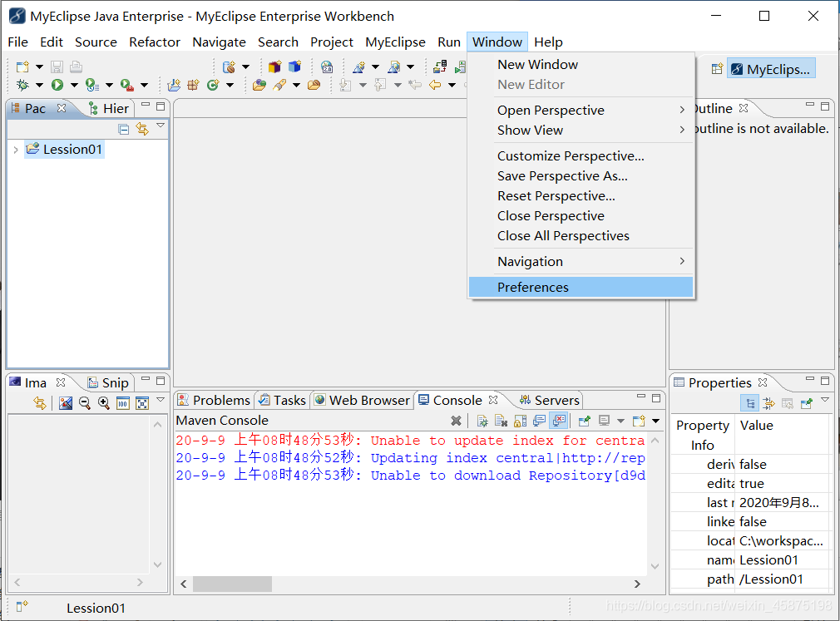Screen dimensions: 840x621
Task: Toggle Show Categories in Properties view
Action: (750, 403)
